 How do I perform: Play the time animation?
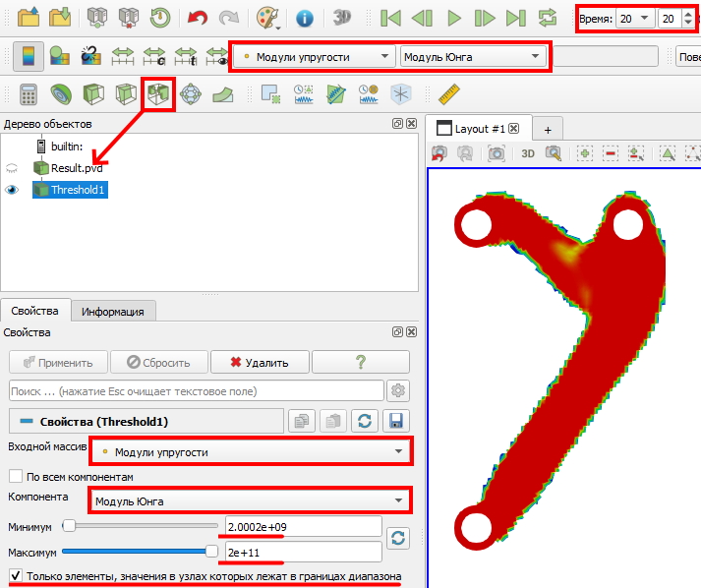(x=454, y=18)
